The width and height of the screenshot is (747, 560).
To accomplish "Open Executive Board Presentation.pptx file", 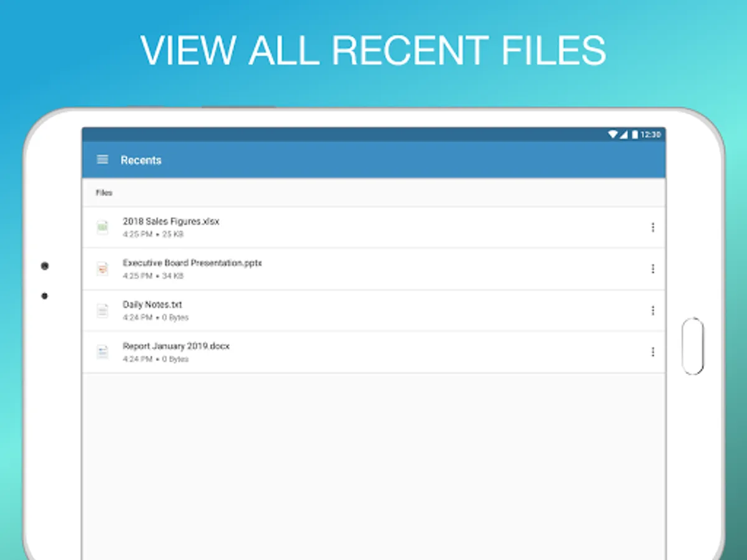I will [x=374, y=269].
